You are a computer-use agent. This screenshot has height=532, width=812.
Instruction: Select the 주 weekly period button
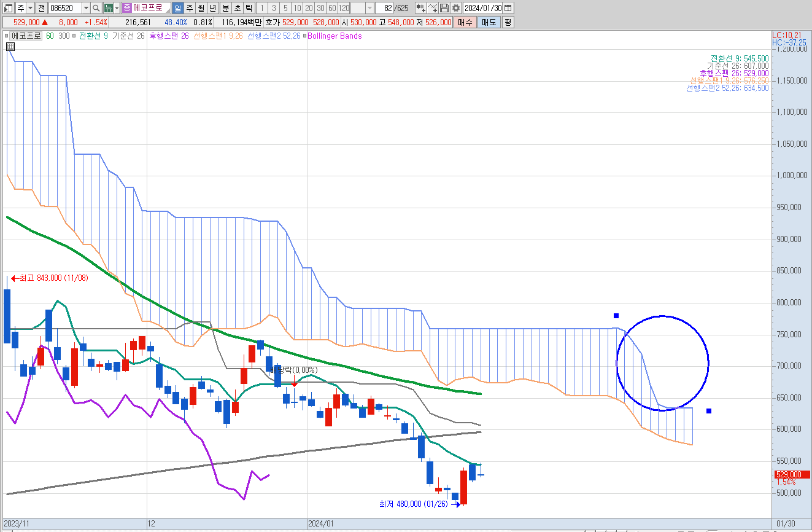189,8
